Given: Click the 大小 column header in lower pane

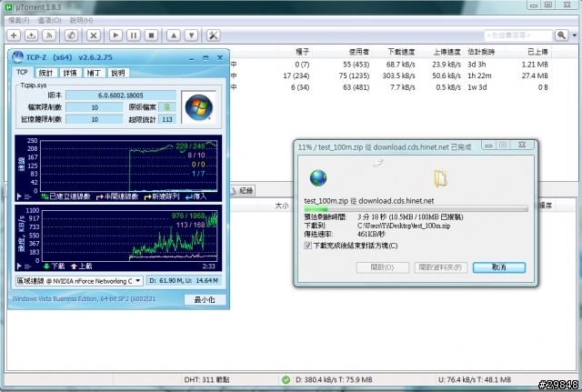Looking at the screenshot, I should pyautogui.click(x=282, y=206).
